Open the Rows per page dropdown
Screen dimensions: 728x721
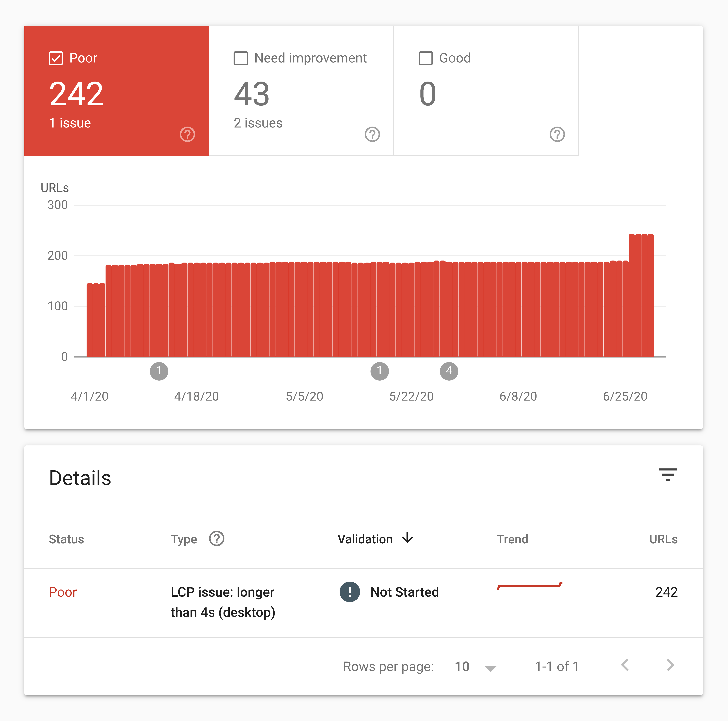coord(476,667)
